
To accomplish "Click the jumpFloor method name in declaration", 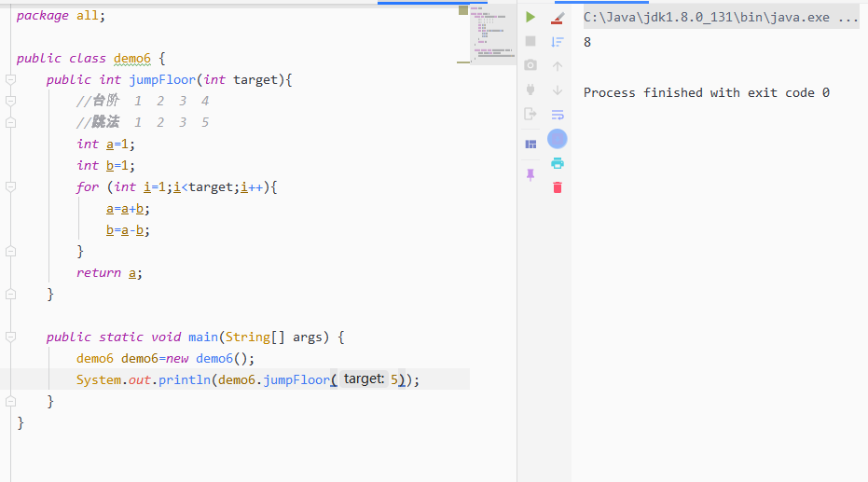I will pos(162,80).
